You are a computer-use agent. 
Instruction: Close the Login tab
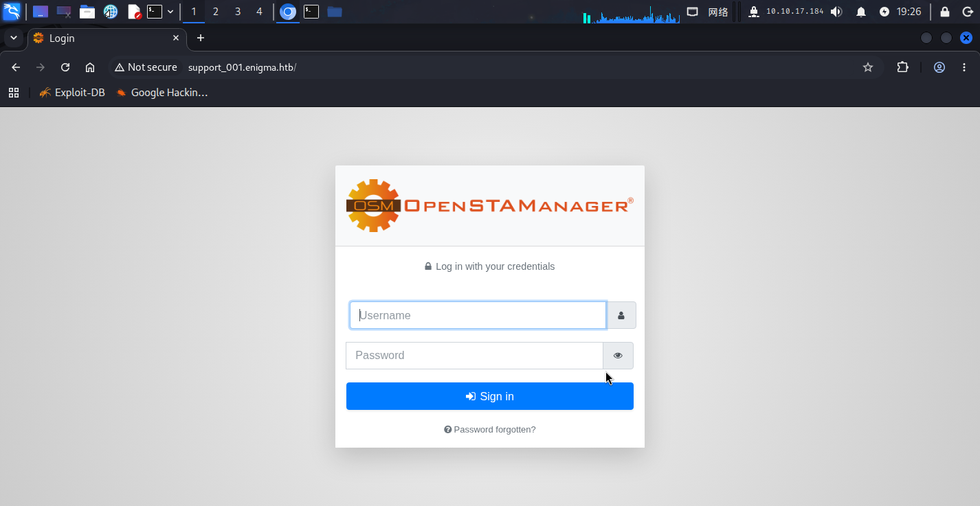pos(176,38)
